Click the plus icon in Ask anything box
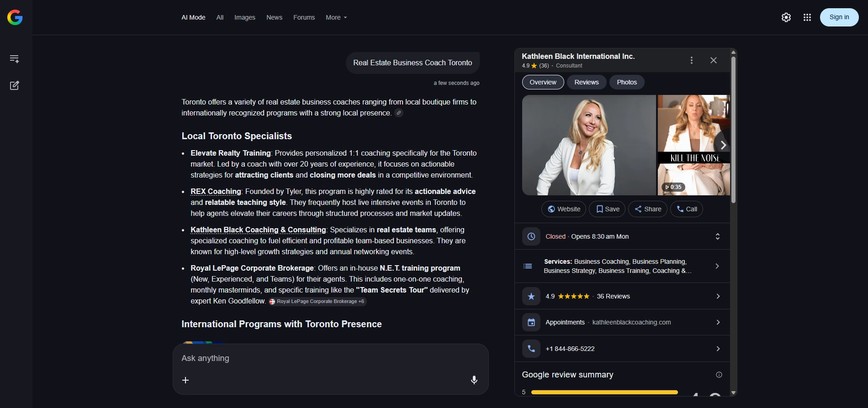The image size is (868, 408). point(185,380)
